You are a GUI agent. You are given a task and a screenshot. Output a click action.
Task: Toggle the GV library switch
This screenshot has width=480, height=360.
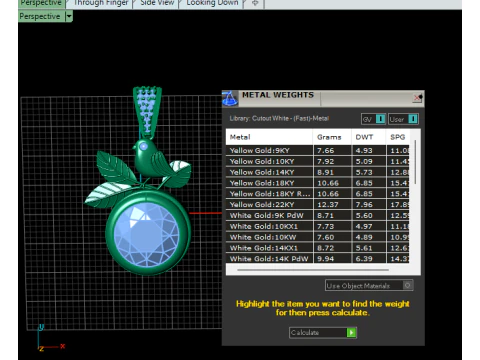tap(373, 119)
